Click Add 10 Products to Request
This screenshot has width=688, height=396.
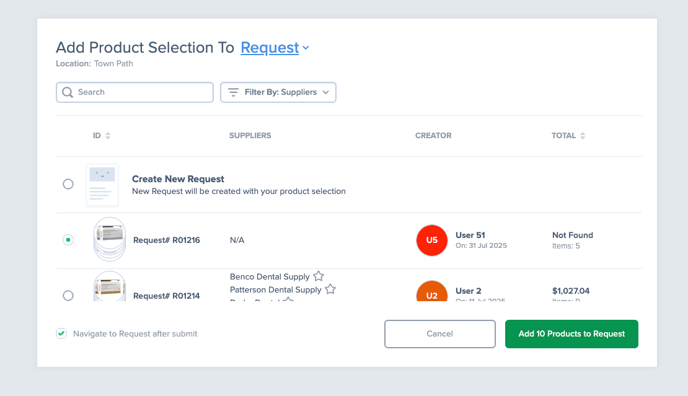point(571,334)
